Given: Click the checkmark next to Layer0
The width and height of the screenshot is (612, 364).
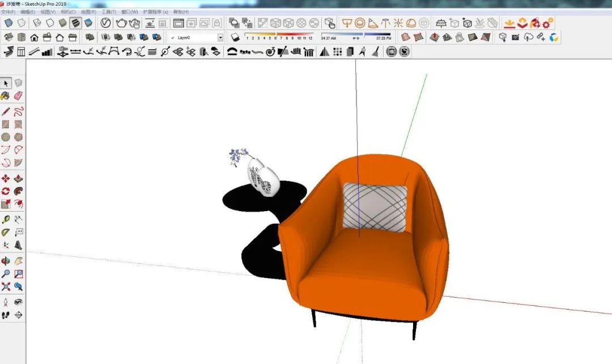Looking at the screenshot, I should tap(173, 37).
